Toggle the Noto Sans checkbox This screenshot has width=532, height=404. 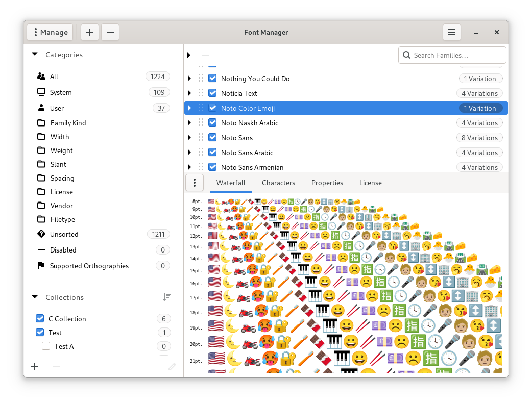click(x=212, y=137)
